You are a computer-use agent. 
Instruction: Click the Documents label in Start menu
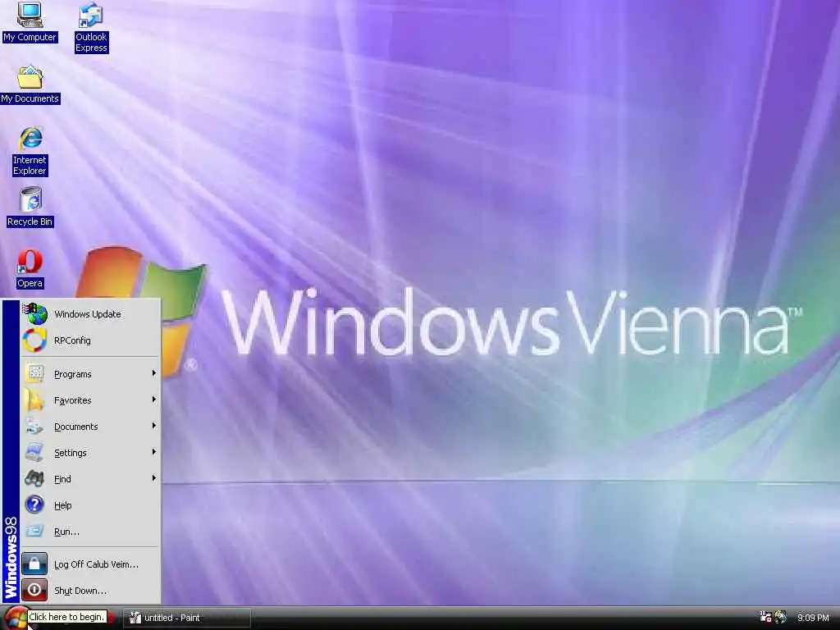[76, 427]
